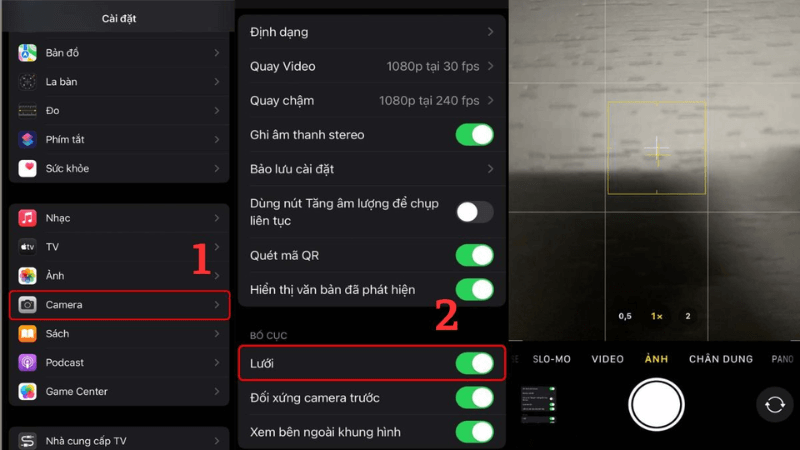Viewport: 800px width, 450px height.
Task: Open the Bản đồ maps icon
Action: [x=28, y=53]
